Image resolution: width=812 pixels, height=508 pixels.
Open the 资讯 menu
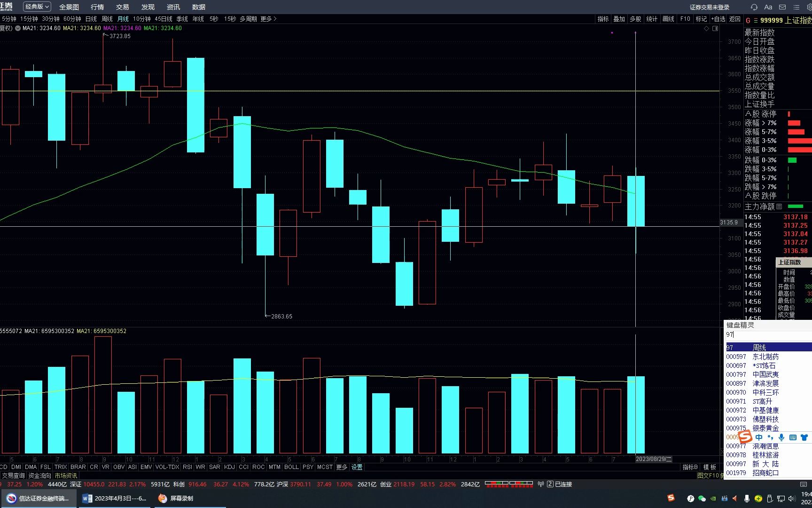pyautogui.click(x=173, y=7)
